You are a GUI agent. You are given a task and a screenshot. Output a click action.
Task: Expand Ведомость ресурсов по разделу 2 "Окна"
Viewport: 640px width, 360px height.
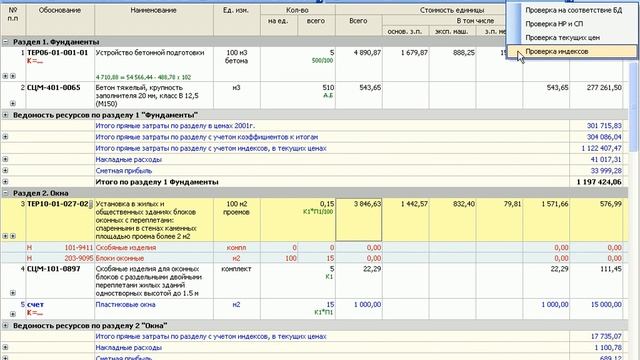click(5, 326)
